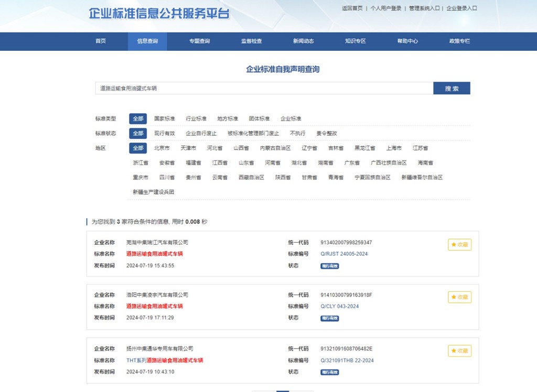Click inside the search input field
The width and height of the screenshot is (537, 392).
coord(262,88)
